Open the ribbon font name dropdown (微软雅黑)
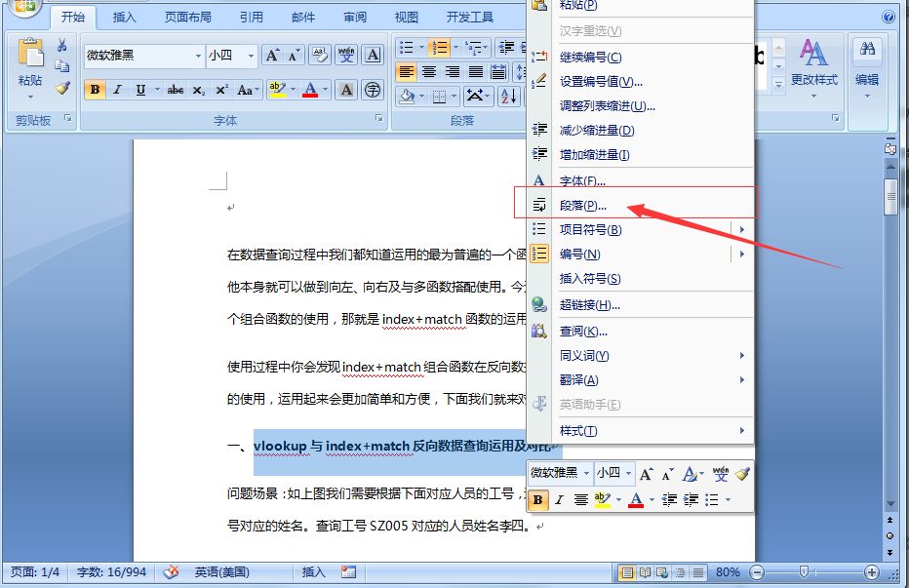The height and width of the screenshot is (588, 909). 198,56
